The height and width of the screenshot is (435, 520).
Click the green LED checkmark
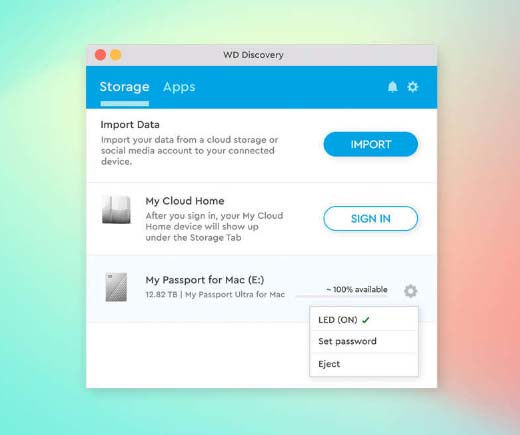366,320
